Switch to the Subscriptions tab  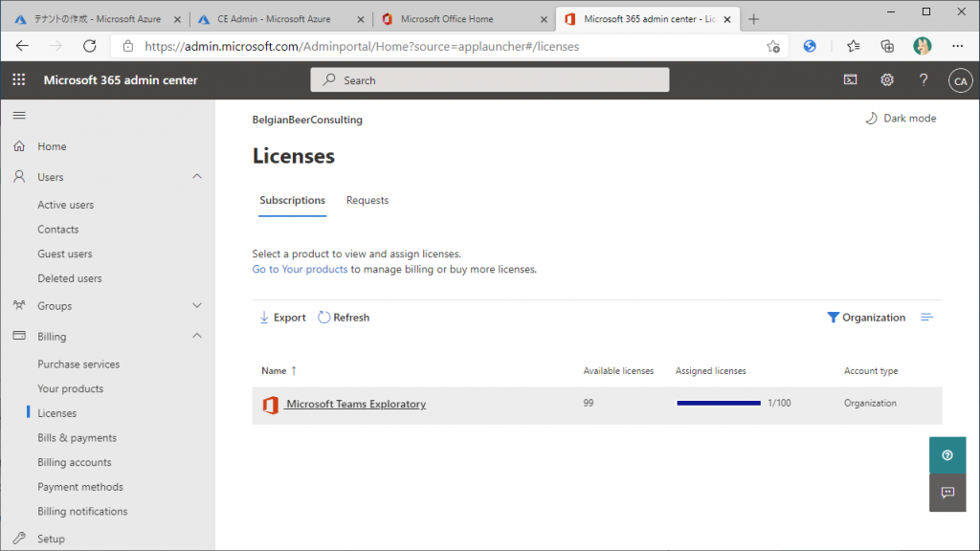coord(293,200)
